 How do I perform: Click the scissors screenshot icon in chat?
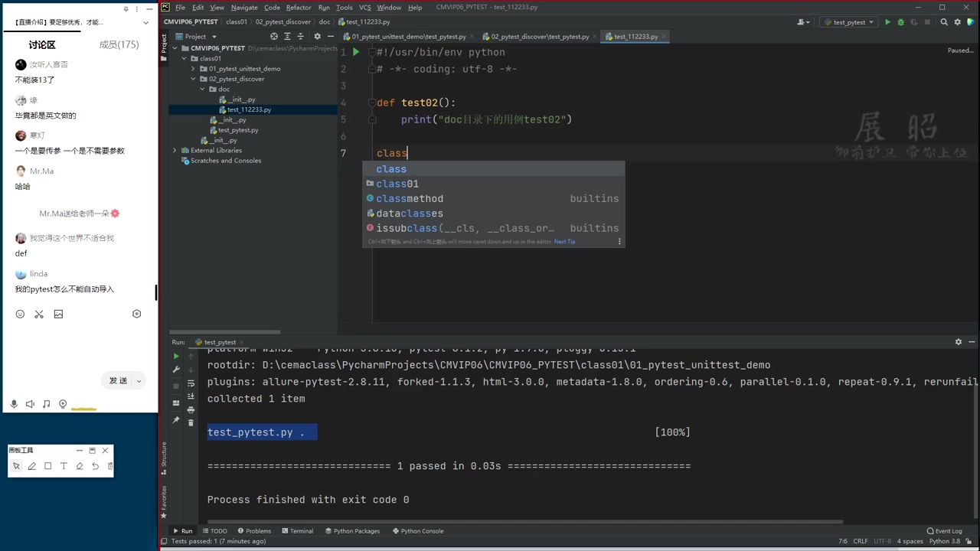pos(39,314)
